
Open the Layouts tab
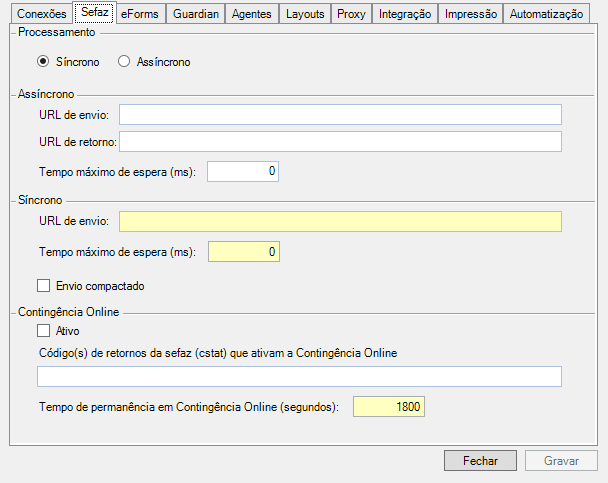click(305, 15)
